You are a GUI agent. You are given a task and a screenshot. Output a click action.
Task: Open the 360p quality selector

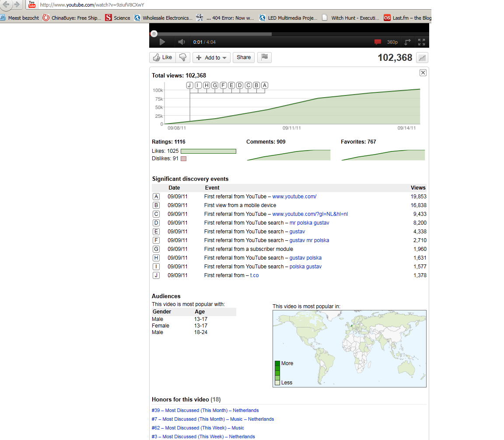pos(392,42)
